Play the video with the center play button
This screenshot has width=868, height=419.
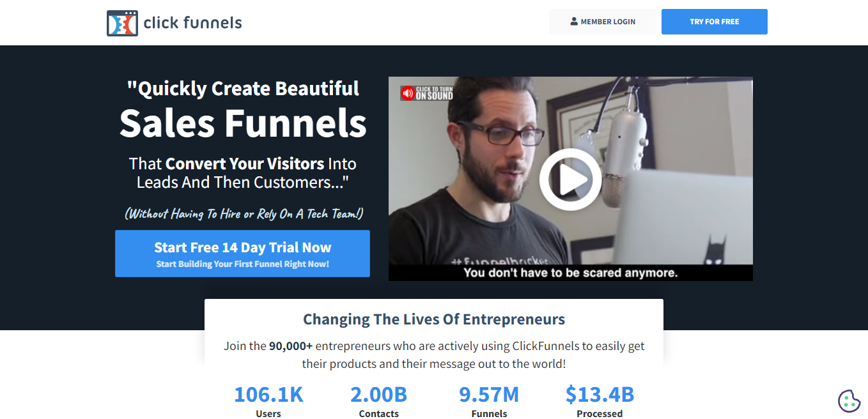(570, 179)
